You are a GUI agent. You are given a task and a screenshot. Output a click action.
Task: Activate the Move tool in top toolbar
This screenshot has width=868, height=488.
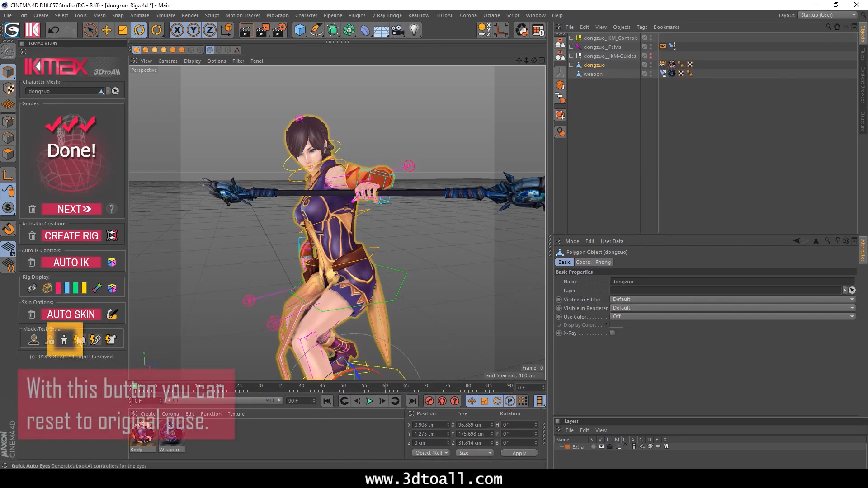(x=106, y=30)
